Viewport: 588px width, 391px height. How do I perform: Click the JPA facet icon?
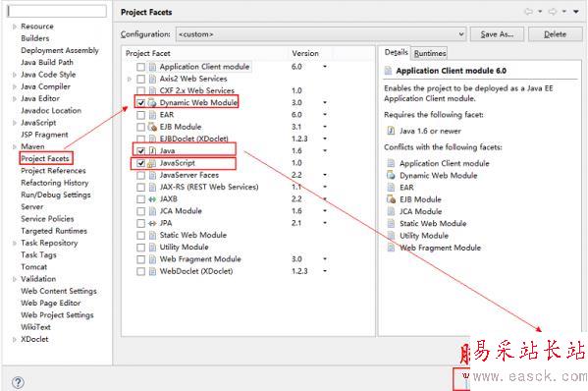click(152, 223)
